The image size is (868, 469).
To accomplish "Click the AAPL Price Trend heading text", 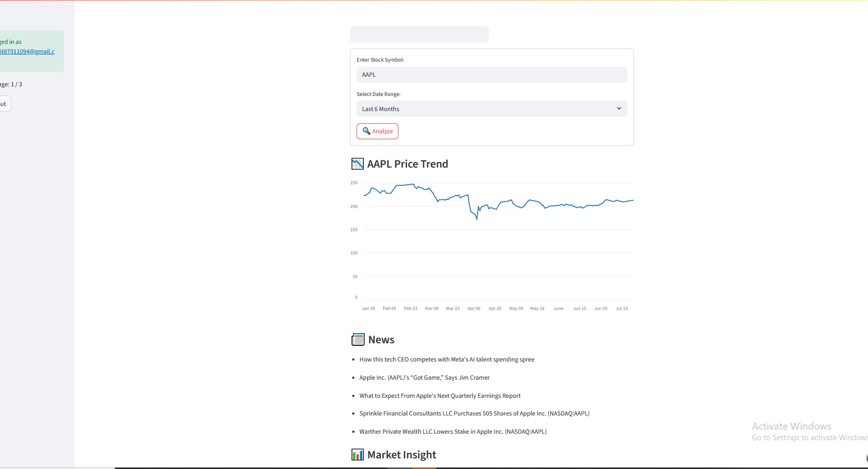I will click(x=408, y=164).
